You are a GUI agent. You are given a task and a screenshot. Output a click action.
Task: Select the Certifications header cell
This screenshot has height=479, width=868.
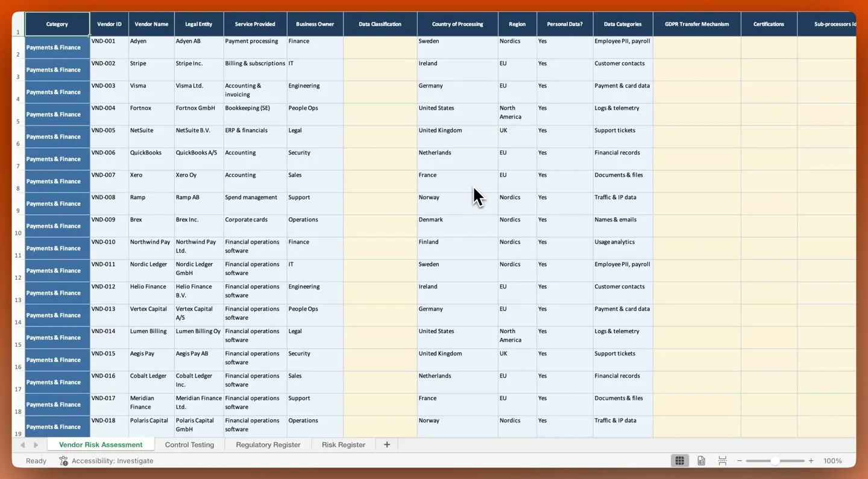769,24
